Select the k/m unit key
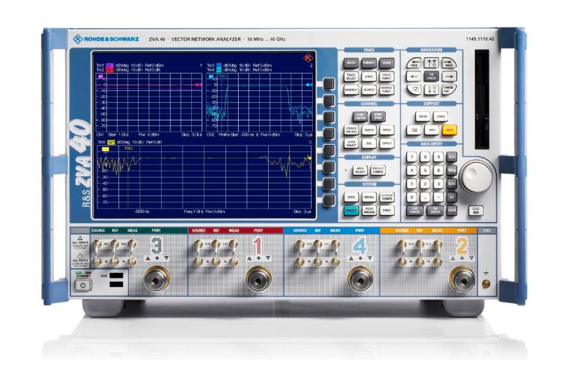 point(452,183)
